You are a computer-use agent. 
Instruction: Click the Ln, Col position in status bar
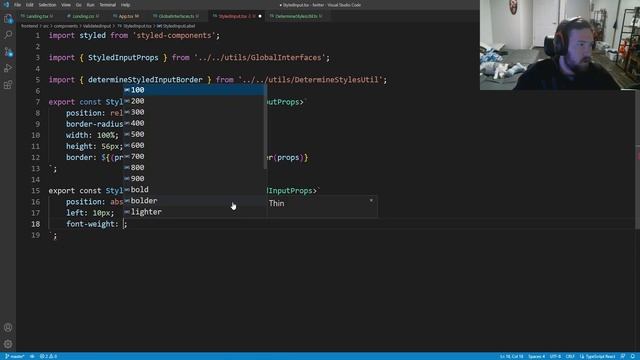click(x=511, y=356)
